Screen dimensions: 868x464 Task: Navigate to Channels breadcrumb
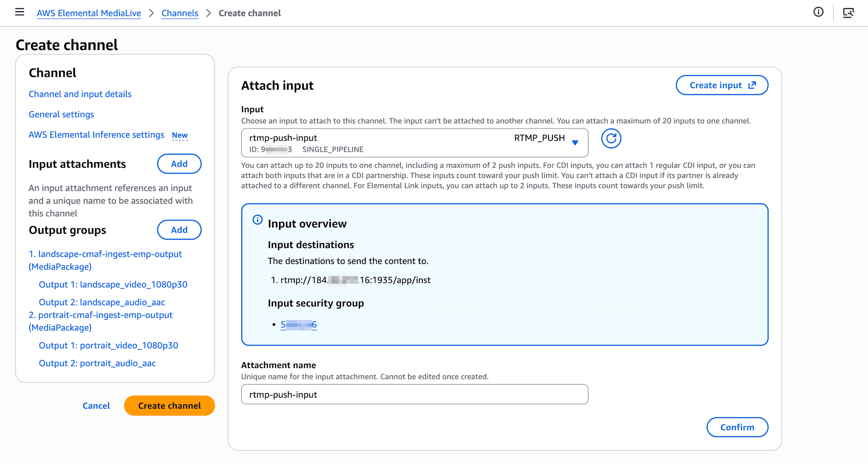180,13
